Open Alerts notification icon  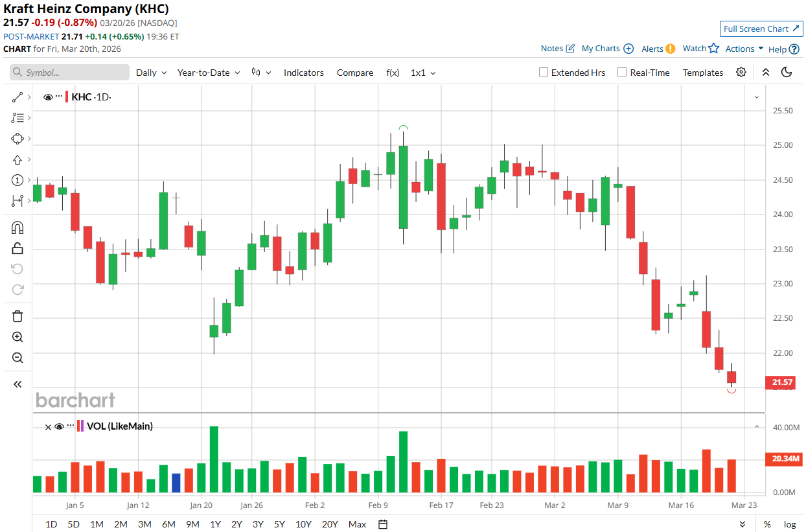(670, 49)
